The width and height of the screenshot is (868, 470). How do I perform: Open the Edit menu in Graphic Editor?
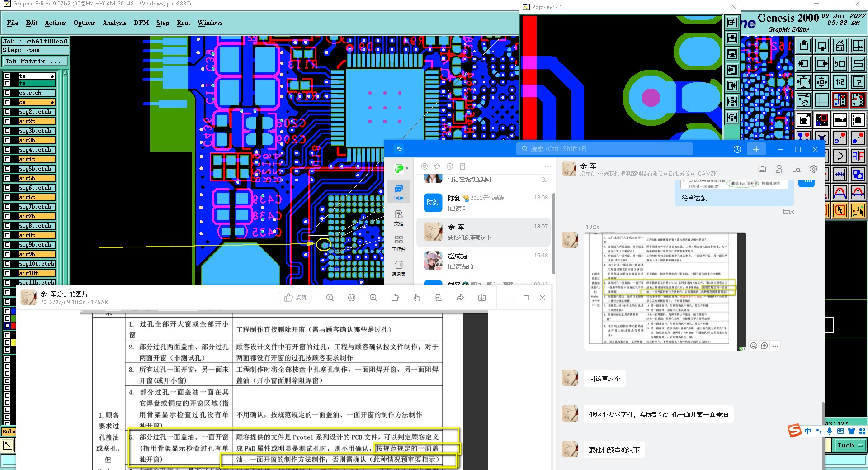click(32, 23)
